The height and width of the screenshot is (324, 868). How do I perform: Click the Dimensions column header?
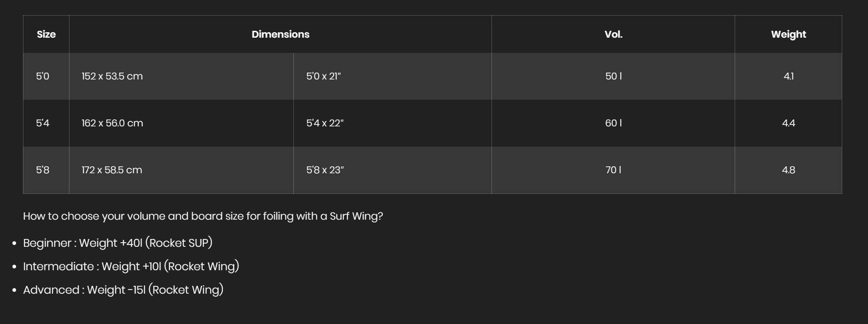[280, 34]
